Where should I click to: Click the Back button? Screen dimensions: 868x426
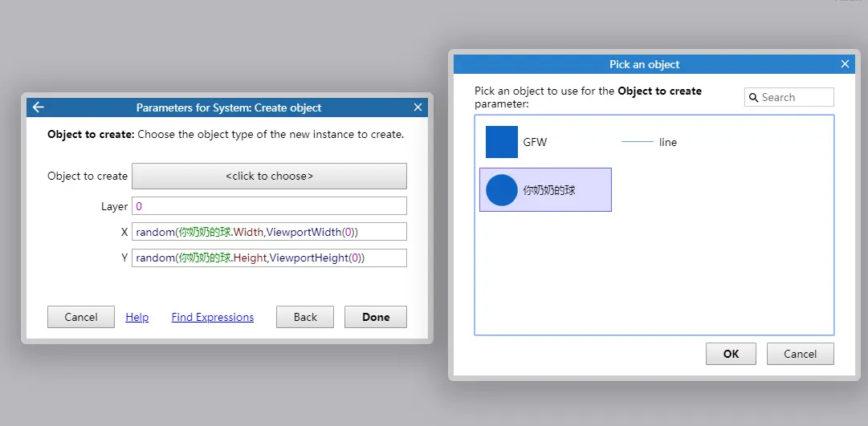(x=305, y=317)
